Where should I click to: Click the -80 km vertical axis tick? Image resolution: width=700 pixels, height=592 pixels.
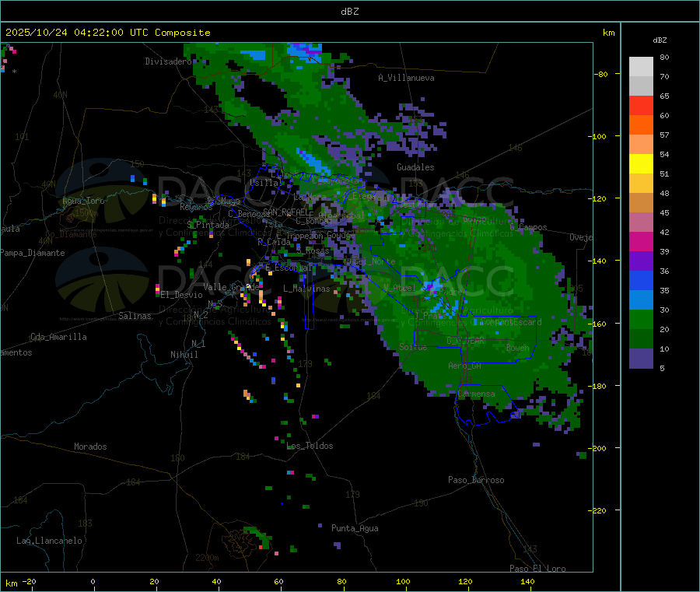[x=600, y=74]
